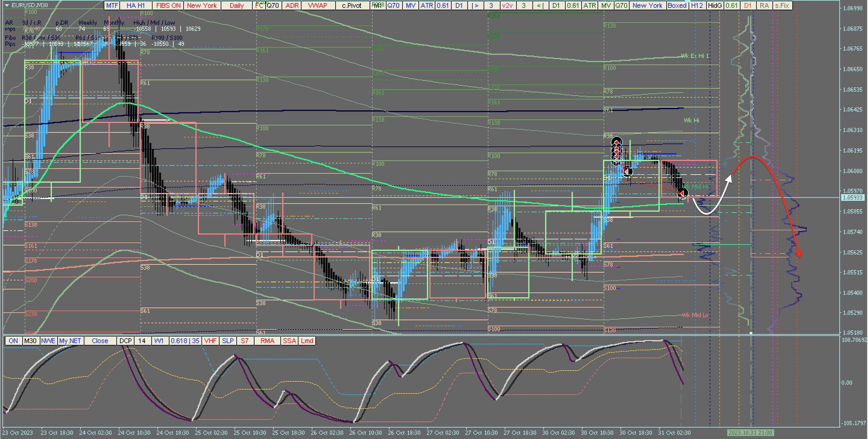
Task: Select the red Daily toolbar item
Action: click(237, 5)
